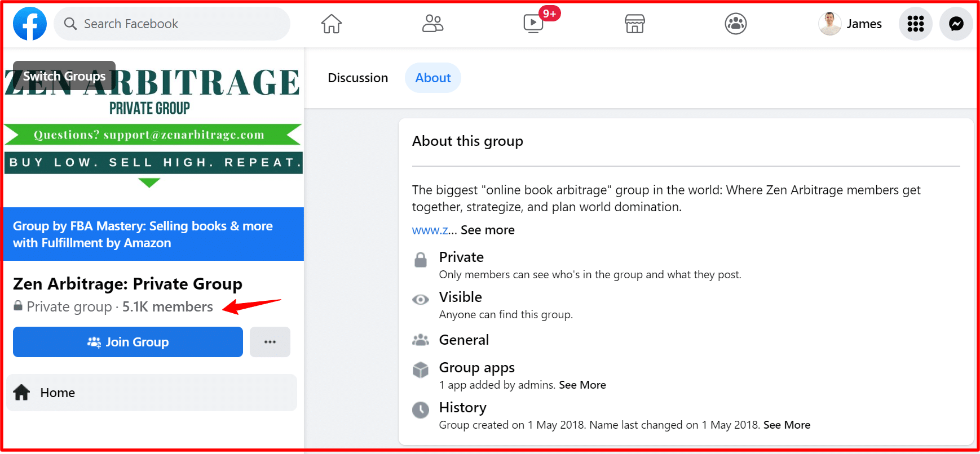This screenshot has height=454, width=980.
Task: Click the Group apps cube icon
Action: (421, 370)
